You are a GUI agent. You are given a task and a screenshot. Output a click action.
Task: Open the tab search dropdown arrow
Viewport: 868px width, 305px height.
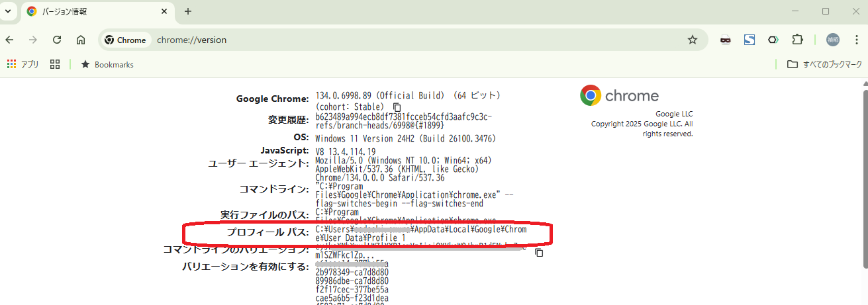coord(7,11)
